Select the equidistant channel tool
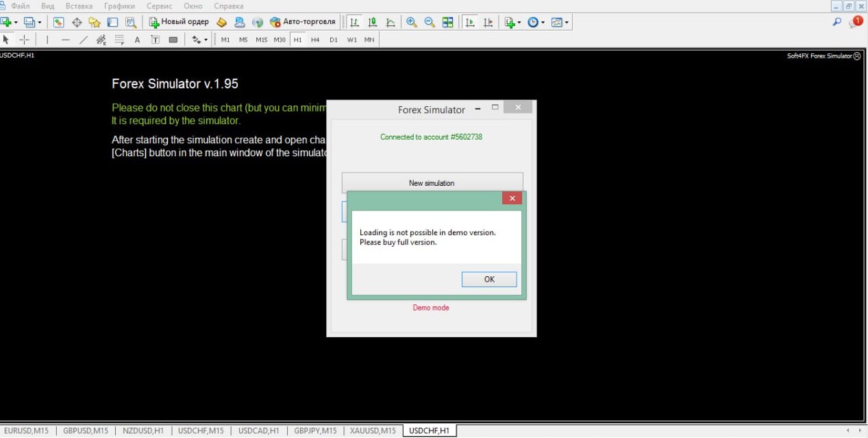 [x=101, y=40]
